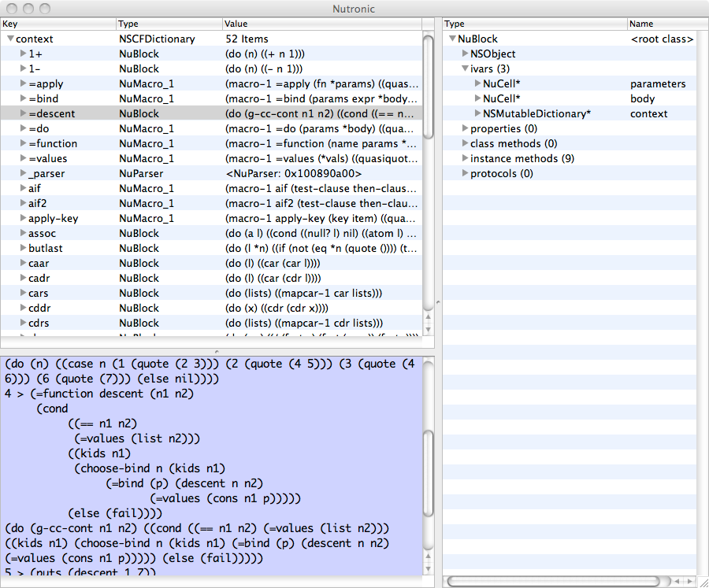The height and width of the screenshot is (588, 709).
Task: Collapse the ivars (3) group
Action: 465,68
